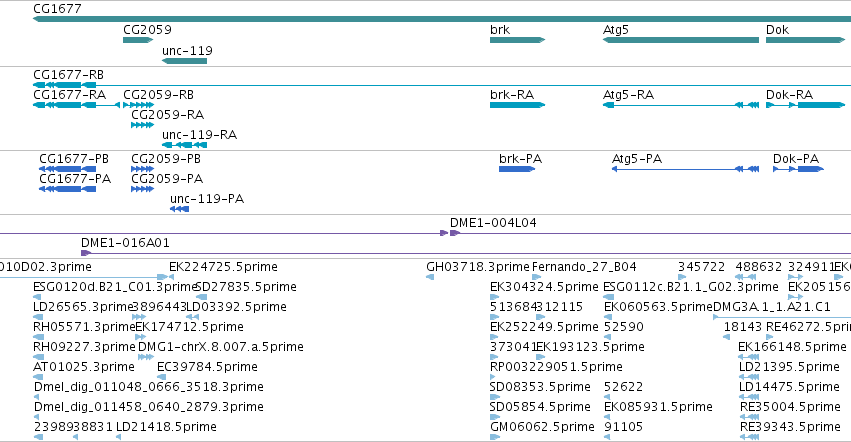Select the unc-119-RA transcript feature
Image resolution: width=851 pixels, height=442 pixels.
(185, 145)
